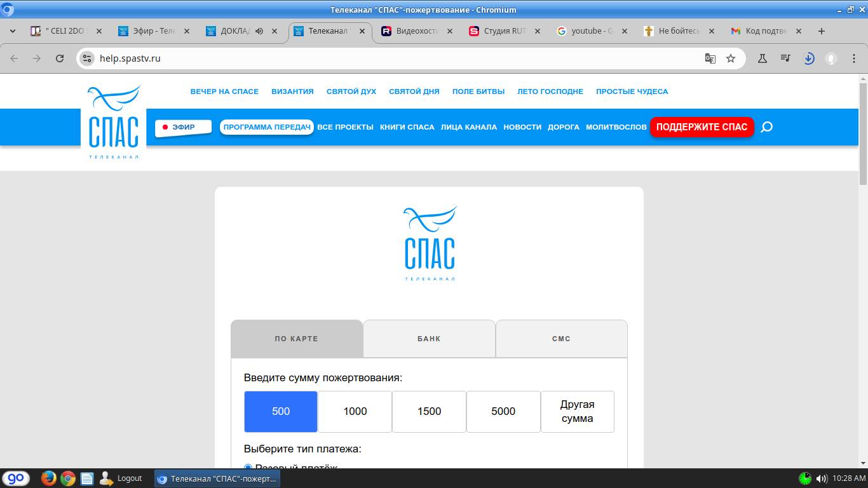The width and height of the screenshot is (868, 488).
Task: Click the browser forward arrow
Action: pyautogui.click(x=37, y=58)
